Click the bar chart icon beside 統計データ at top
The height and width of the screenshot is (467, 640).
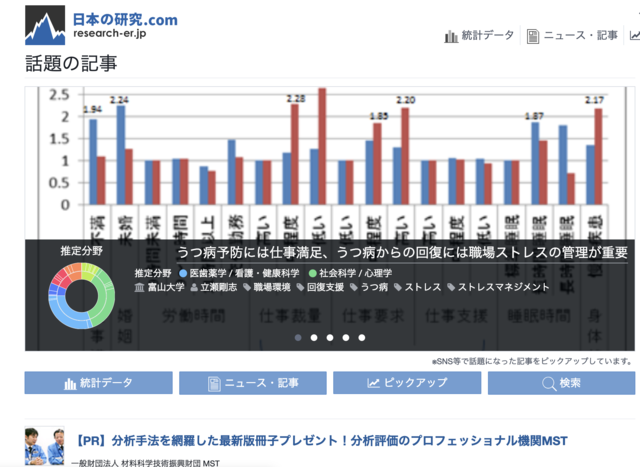(451, 36)
